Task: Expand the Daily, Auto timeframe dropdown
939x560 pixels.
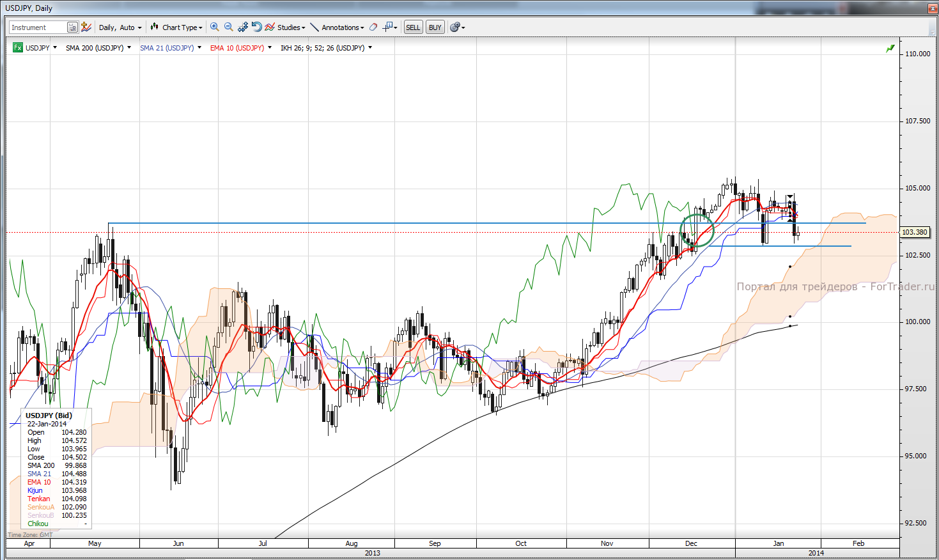Action: pos(120,27)
